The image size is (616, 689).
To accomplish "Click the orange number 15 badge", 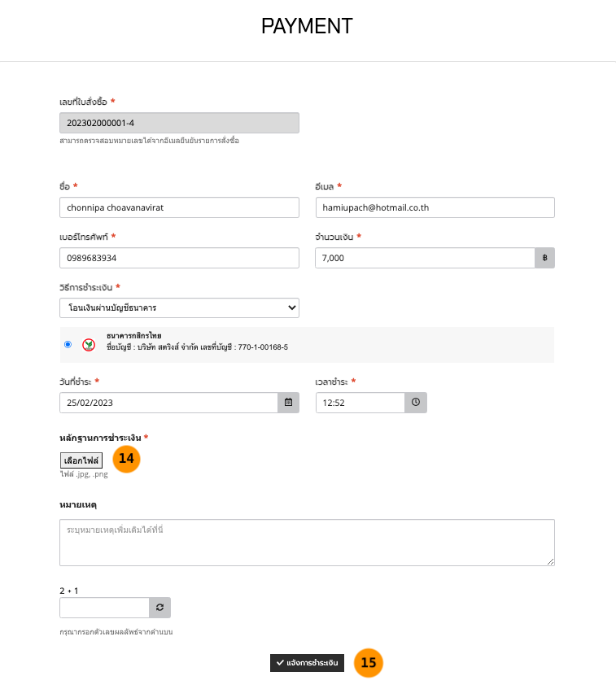I will (x=368, y=663).
